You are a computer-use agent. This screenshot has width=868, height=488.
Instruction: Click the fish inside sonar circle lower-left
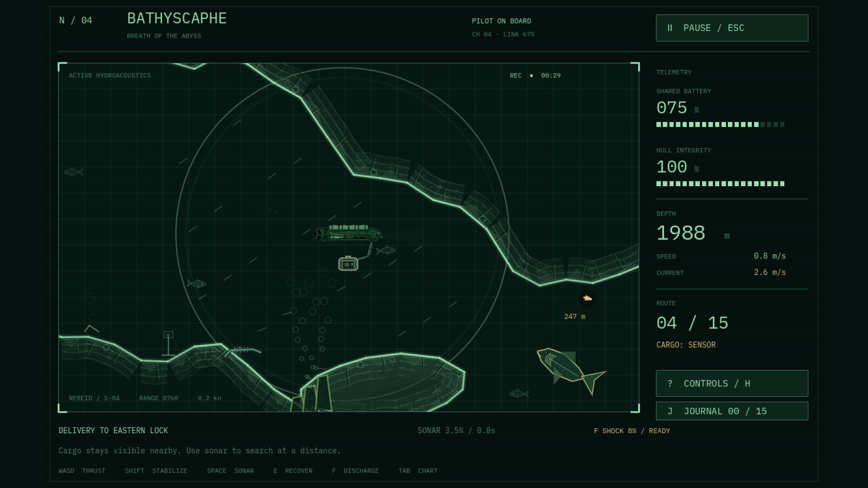pyautogui.click(x=197, y=283)
